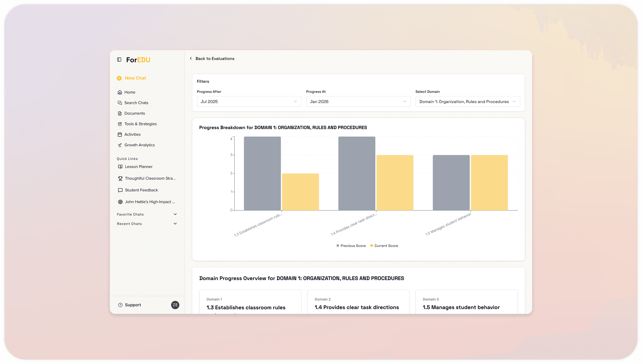Screen dimensions: 642x364
Task: Click the Search Chats icon
Action: coord(120,103)
